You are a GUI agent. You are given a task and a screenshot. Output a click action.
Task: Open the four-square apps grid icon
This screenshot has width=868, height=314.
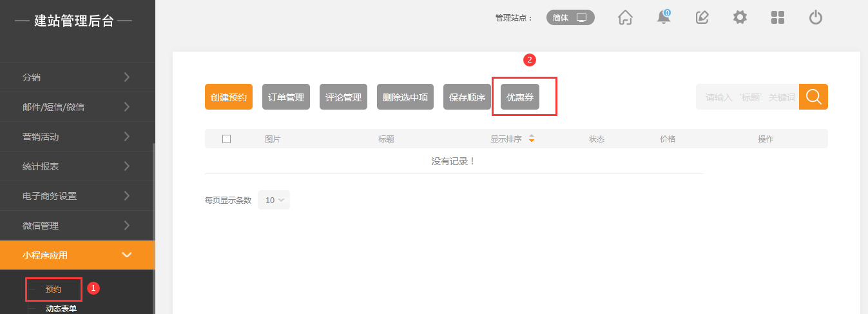click(x=778, y=18)
